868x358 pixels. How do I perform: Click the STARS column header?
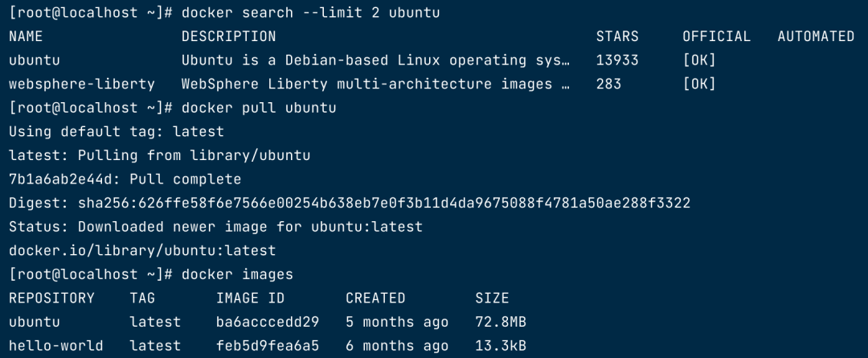pyautogui.click(x=617, y=36)
